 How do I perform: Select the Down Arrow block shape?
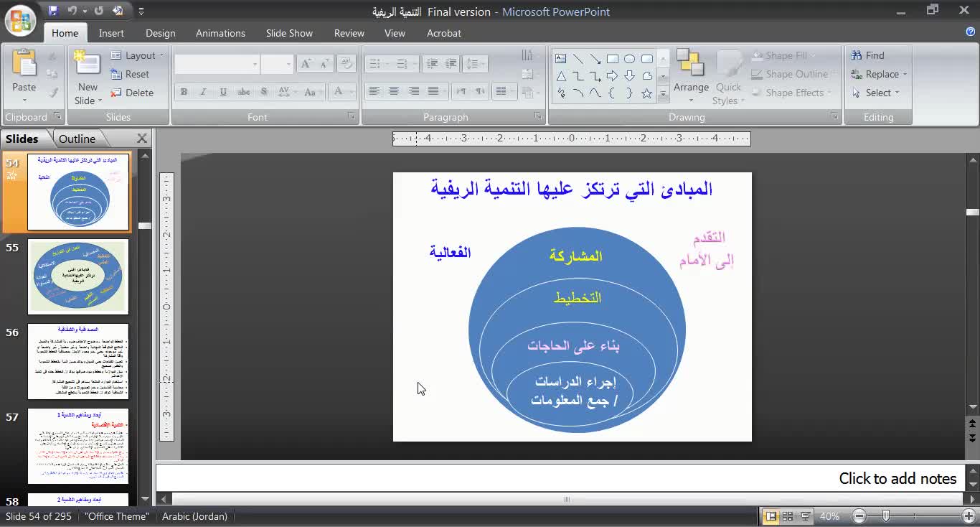pos(630,76)
